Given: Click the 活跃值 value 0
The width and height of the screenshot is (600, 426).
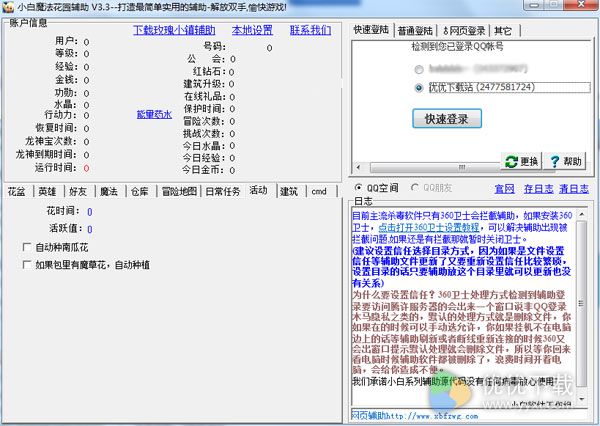Looking at the screenshot, I should click(x=90, y=229).
